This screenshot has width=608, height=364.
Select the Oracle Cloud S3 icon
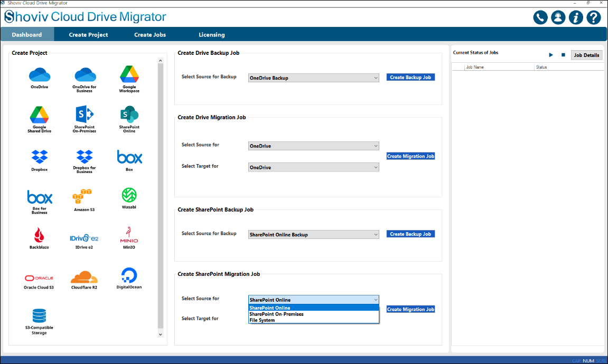[39, 278]
